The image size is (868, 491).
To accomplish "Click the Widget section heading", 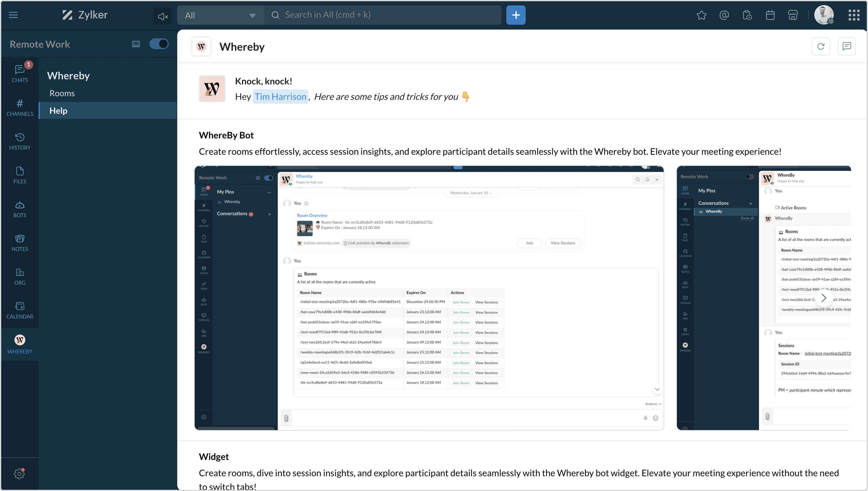I will [214, 457].
